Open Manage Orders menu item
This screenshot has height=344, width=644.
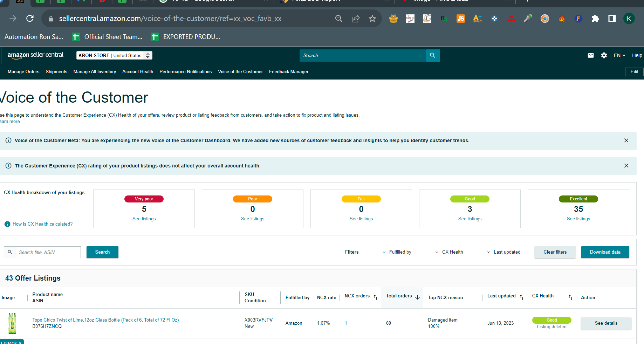tap(23, 71)
